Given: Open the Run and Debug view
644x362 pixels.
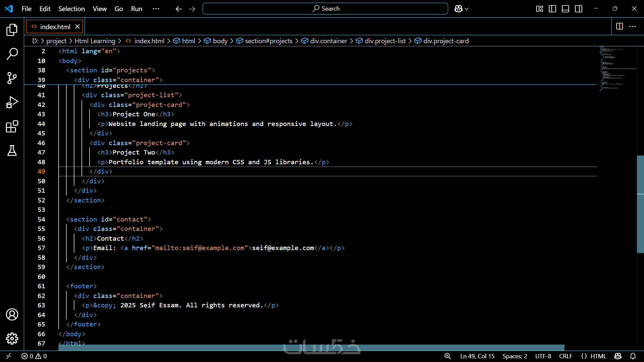Looking at the screenshot, I should [12, 102].
